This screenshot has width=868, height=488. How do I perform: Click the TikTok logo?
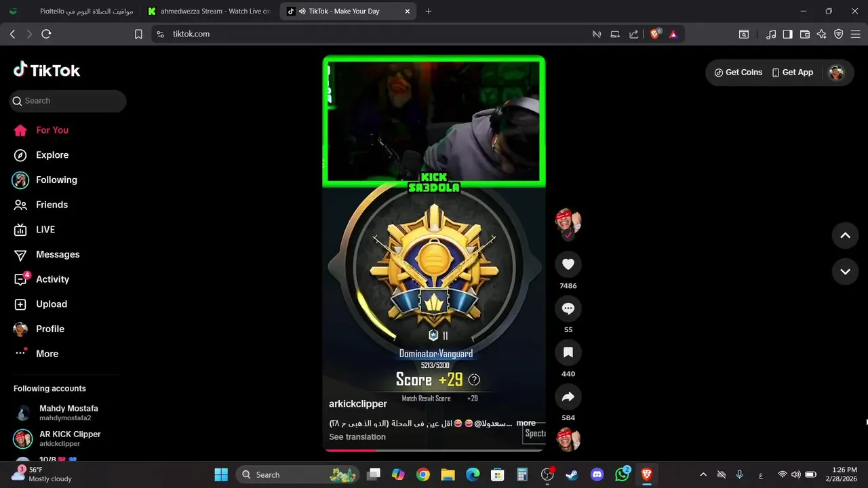[47, 70]
